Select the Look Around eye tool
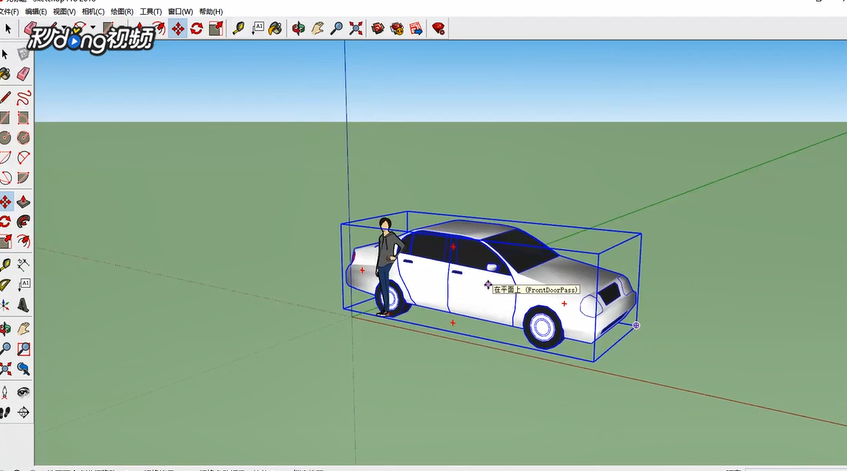 point(23,392)
